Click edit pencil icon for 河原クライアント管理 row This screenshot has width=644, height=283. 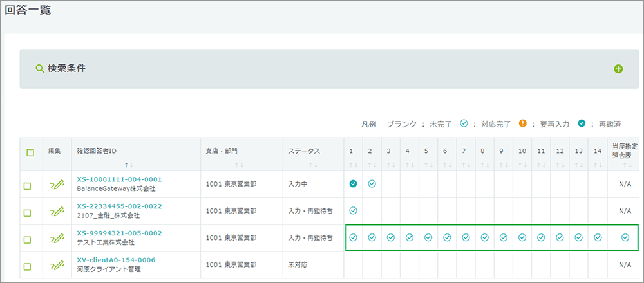[57, 265]
